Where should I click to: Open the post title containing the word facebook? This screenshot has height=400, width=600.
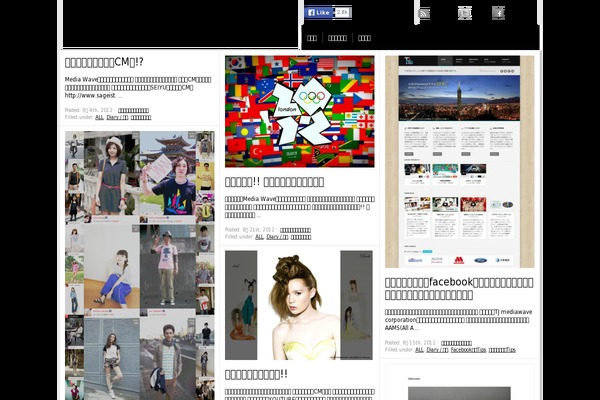pos(459,288)
